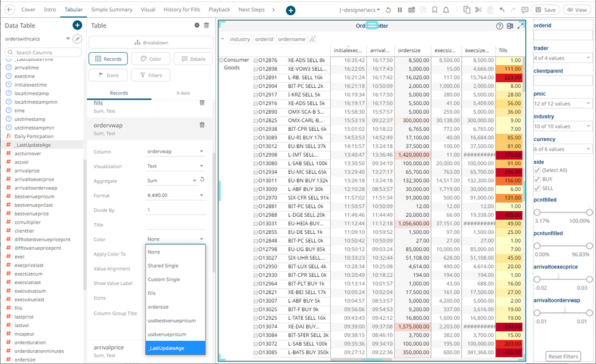Click the Reset Filters button
The image size is (596, 364).
[x=563, y=357]
